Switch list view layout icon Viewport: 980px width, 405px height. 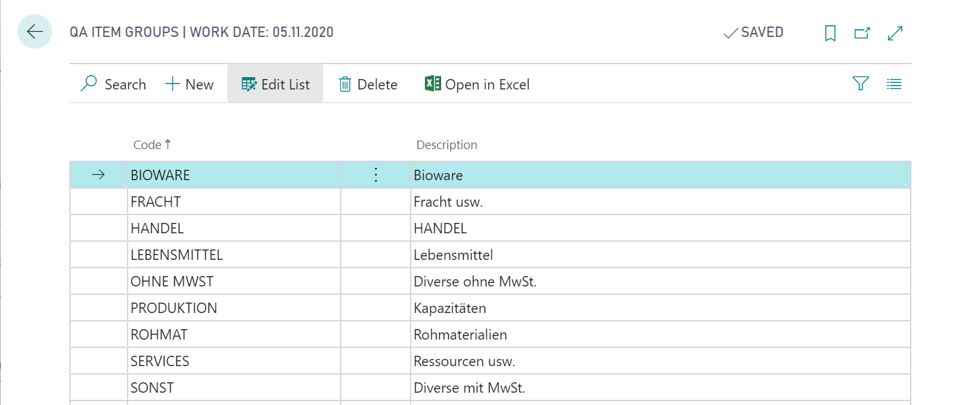click(x=894, y=84)
